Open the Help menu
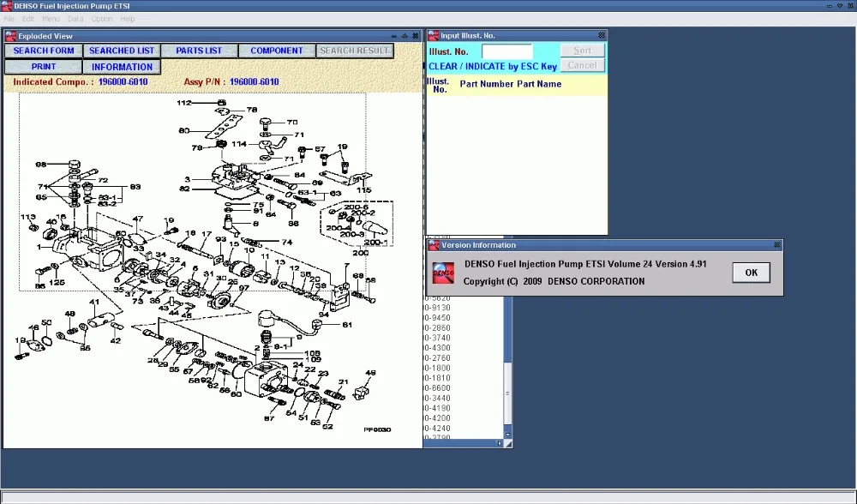This screenshot has width=857, height=504. click(128, 19)
